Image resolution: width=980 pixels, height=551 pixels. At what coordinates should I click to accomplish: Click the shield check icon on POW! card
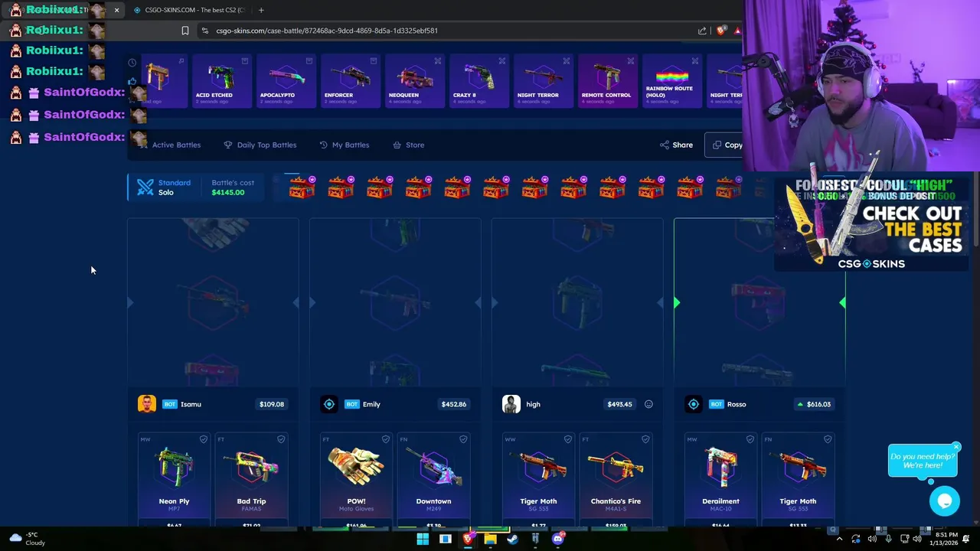[386, 439]
